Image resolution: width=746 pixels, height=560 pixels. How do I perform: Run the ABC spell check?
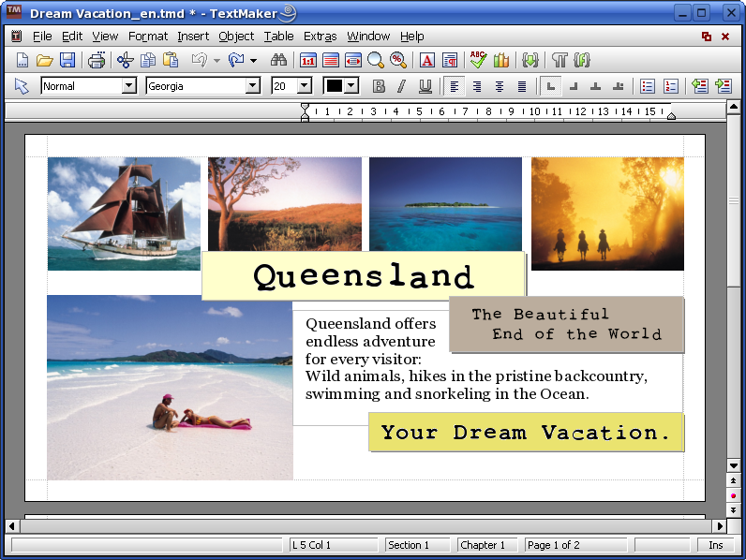478,60
